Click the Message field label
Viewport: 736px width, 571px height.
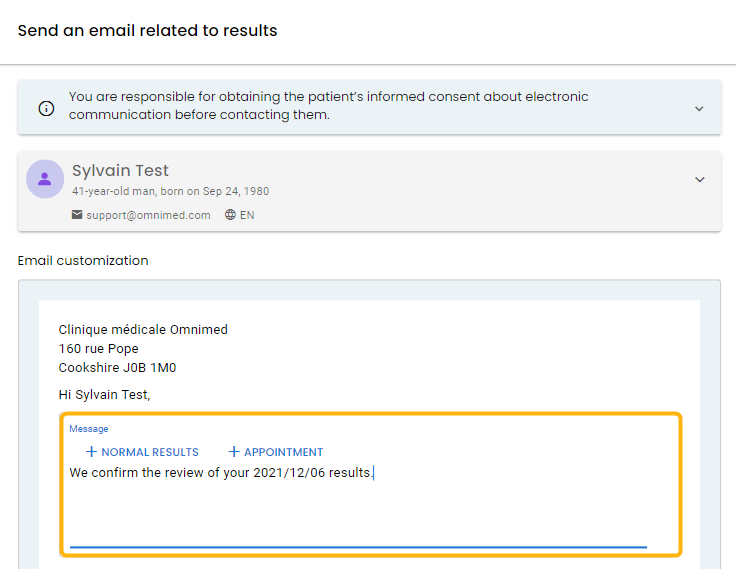tap(89, 429)
